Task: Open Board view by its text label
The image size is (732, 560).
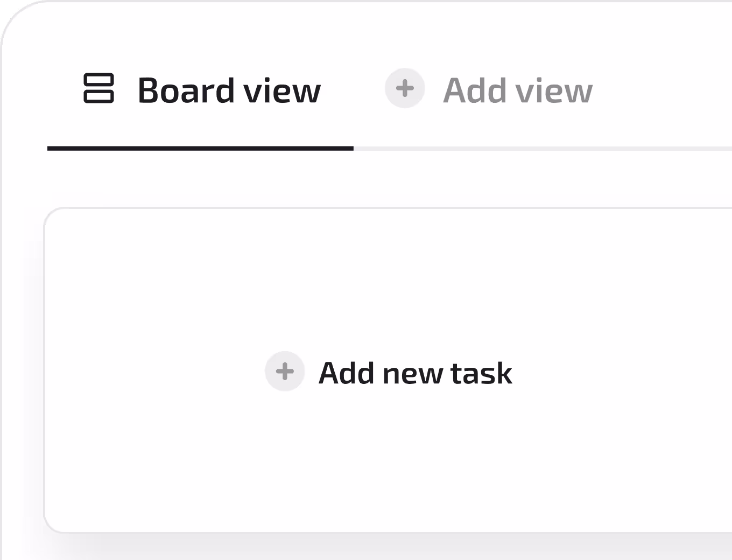Action: (x=229, y=90)
